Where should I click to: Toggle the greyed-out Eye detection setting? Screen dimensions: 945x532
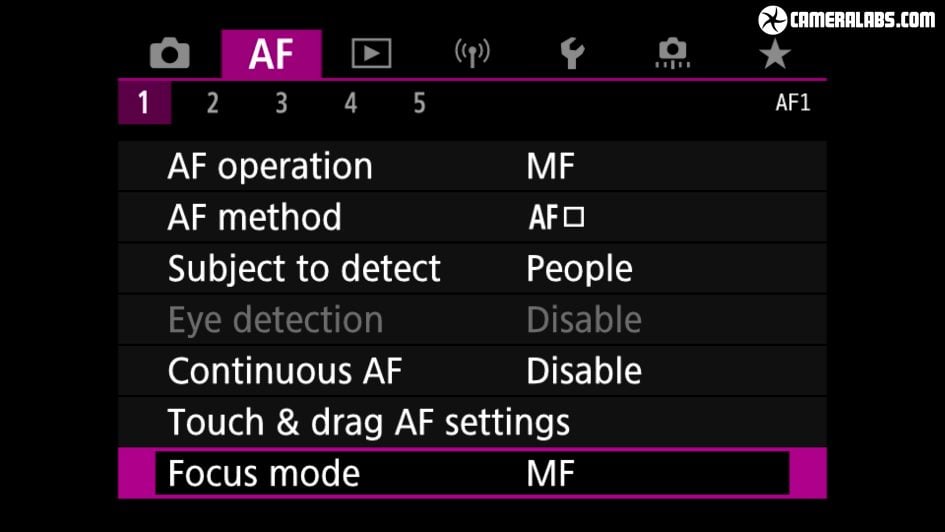point(472,319)
